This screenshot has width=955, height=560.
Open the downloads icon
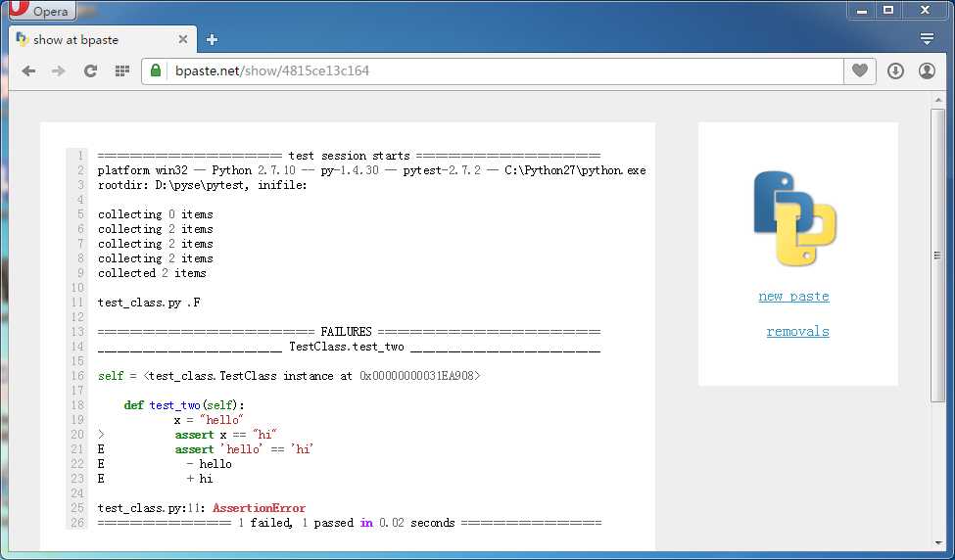[894, 71]
